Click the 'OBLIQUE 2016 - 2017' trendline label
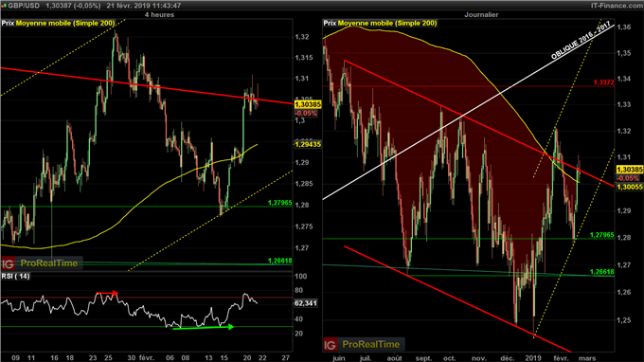This screenshot has width=644, height=362. pos(581,42)
